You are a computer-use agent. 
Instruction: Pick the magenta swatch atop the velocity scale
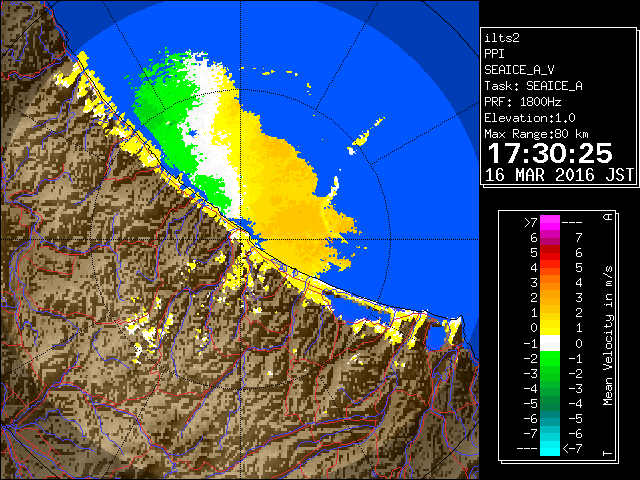[550, 222]
